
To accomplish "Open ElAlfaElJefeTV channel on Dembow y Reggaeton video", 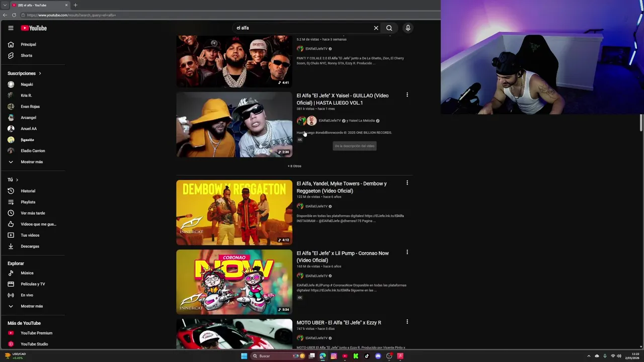I will click(x=316, y=206).
